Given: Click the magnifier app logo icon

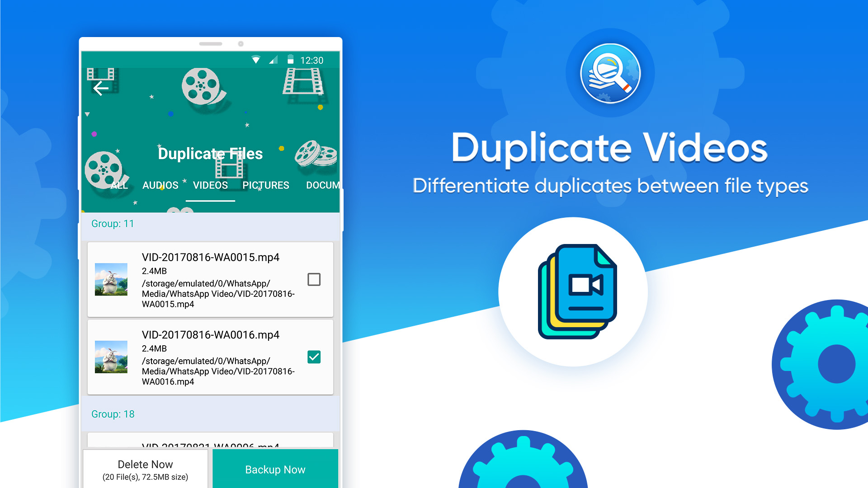Looking at the screenshot, I should coord(610,74).
